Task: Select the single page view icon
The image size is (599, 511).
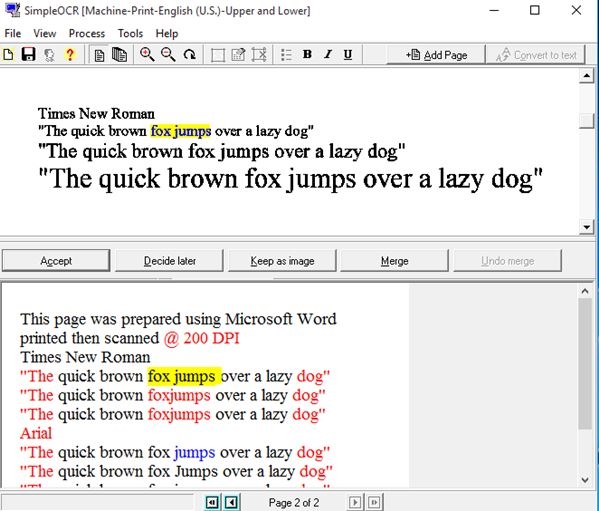Action: click(99, 55)
